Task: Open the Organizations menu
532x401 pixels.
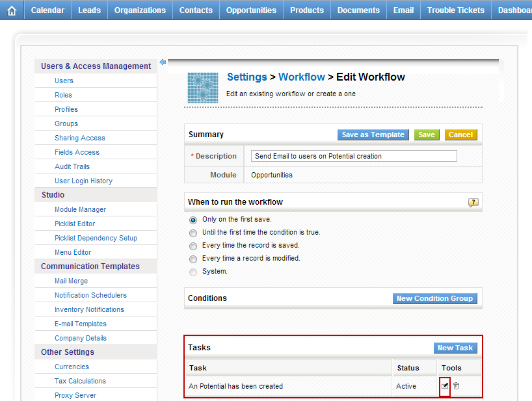Action: click(x=140, y=10)
